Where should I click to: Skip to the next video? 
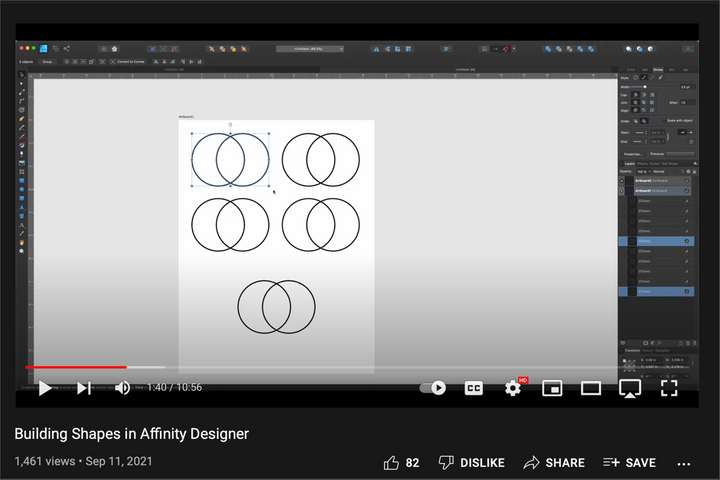coord(84,388)
